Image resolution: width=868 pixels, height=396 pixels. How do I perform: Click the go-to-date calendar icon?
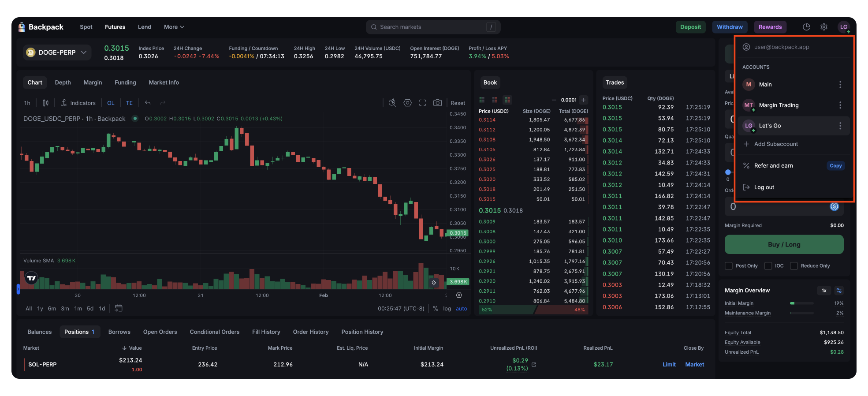coord(119,308)
